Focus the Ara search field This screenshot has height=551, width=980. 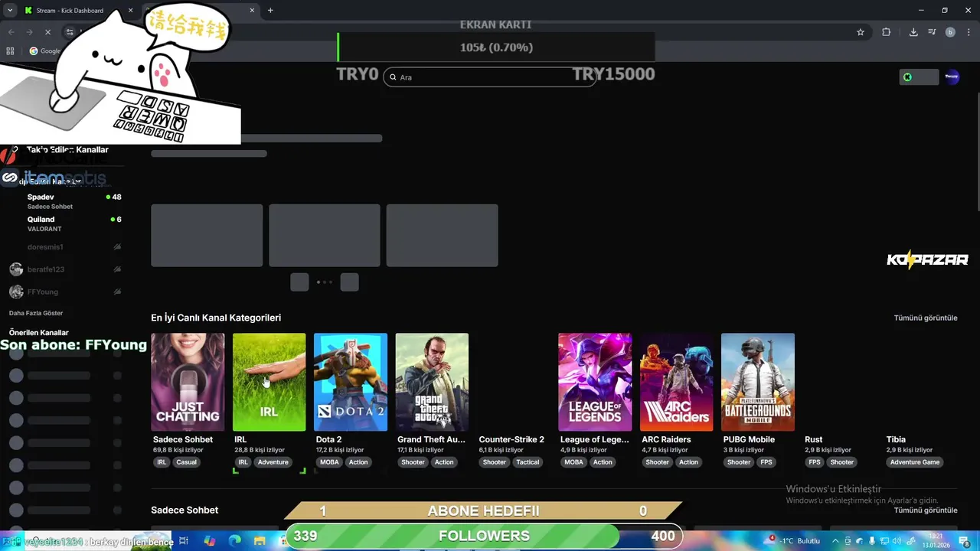pos(490,77)
